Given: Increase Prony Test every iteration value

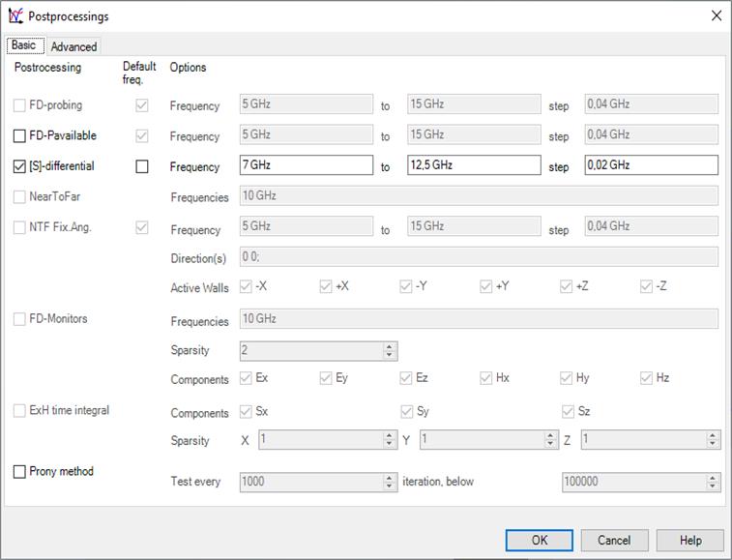Looking at the screenshot, I should pos(390,478).
